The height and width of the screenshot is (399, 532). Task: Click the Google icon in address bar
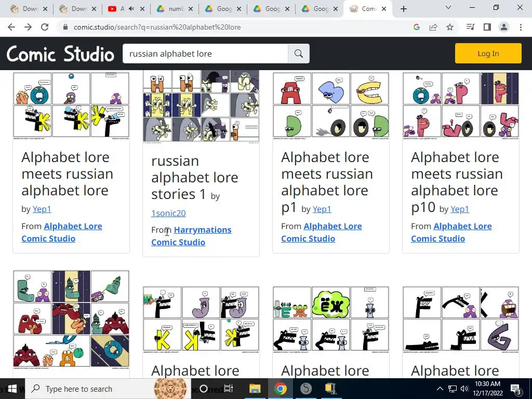coord(416,27)
